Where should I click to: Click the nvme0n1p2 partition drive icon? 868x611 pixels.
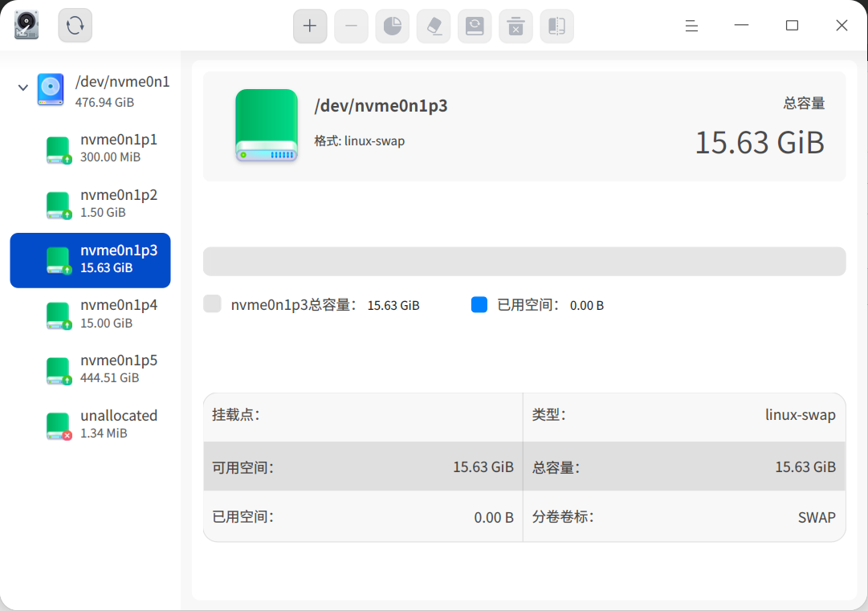click(59, 206)
